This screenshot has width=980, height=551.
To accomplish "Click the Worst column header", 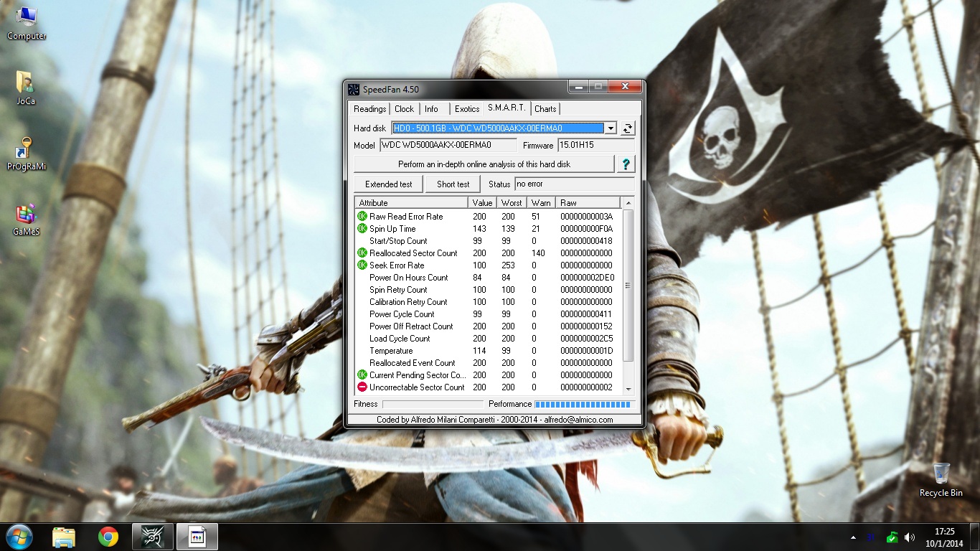I will 512,203.
